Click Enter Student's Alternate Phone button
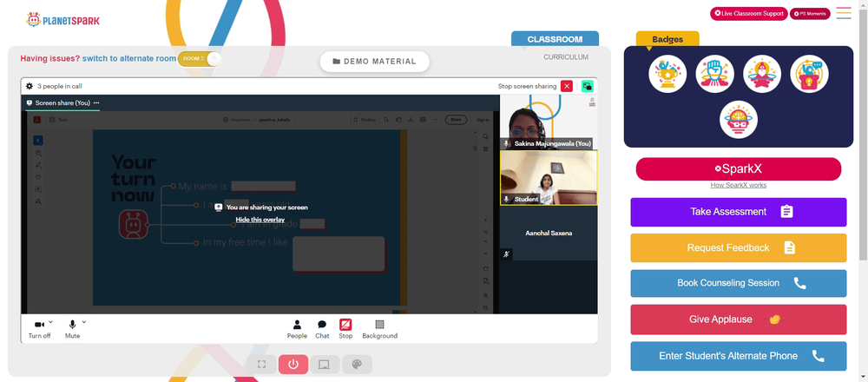 point(739,356)
